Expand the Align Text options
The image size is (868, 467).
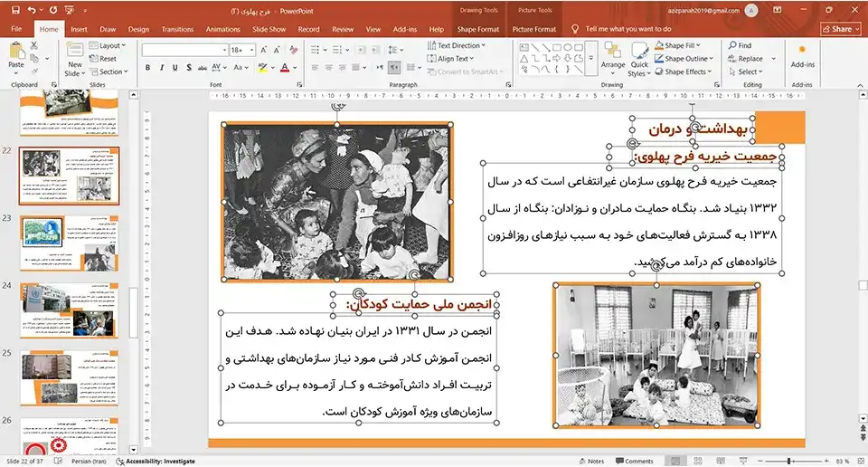tap(450, 58)
